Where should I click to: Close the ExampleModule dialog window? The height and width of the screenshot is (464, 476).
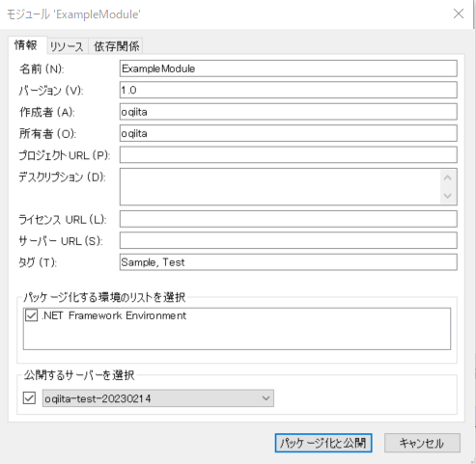click(x=459, y=14)
